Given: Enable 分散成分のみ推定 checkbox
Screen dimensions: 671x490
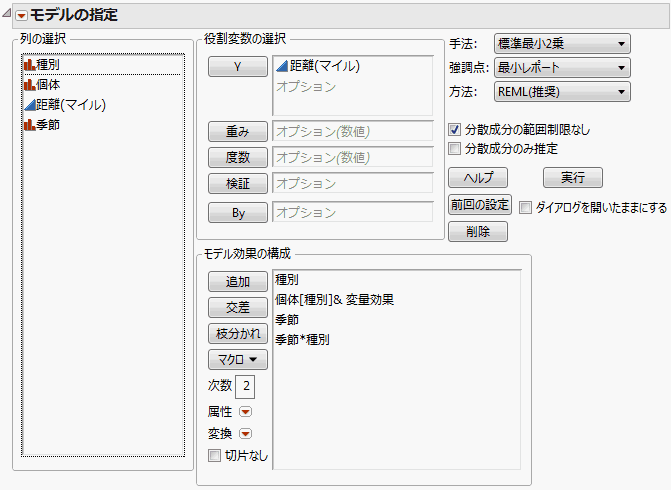Looking at the screenshot, I should (x=455, y=149).
